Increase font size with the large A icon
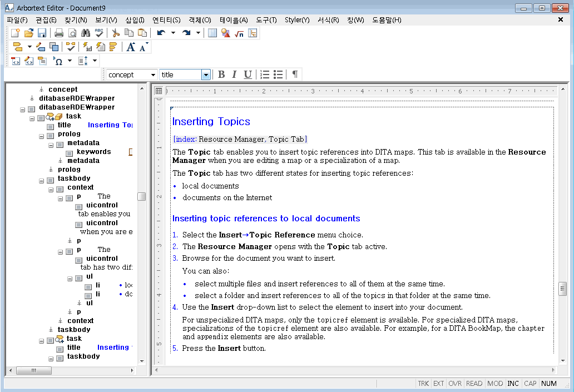Viewport: 574px width, 392px height. [131, 47]
